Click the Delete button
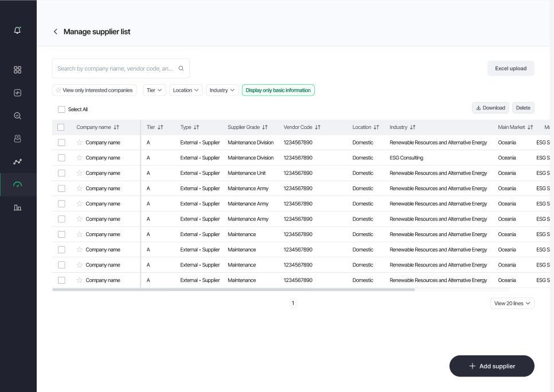 point(523,108)
